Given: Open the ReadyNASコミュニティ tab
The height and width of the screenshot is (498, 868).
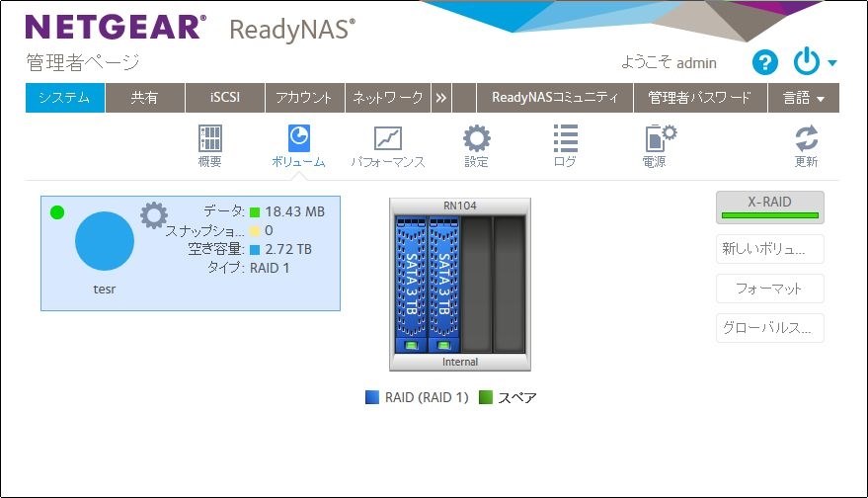Looking at the screenshot, I should tap(555, 98).
